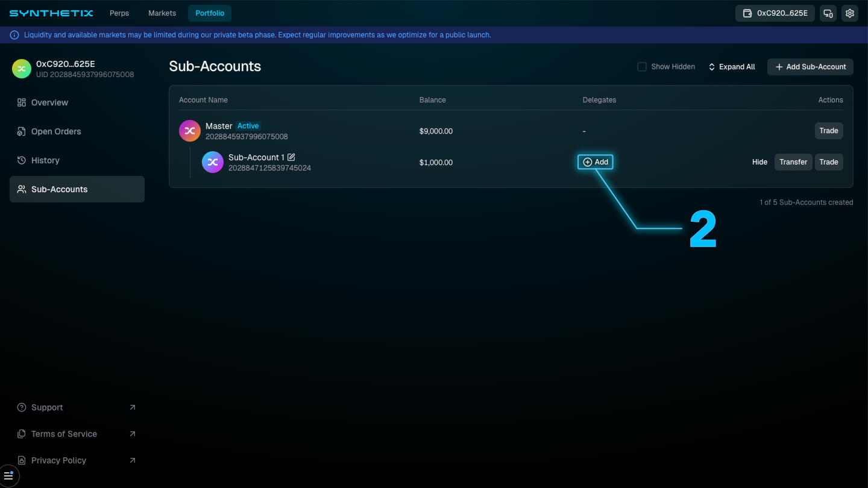Click Expand All above the accounts table
Image resolution: width=868 pixels, height=488 pixels.
731,66
